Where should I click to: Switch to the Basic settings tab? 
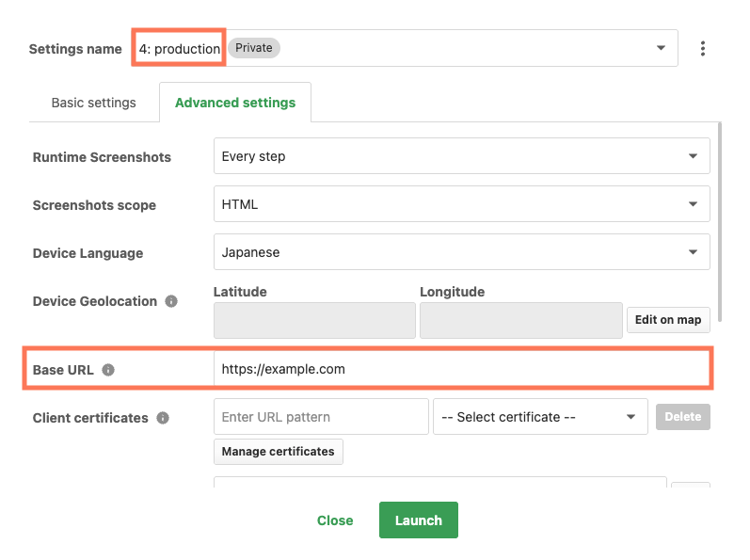(94, 103)
